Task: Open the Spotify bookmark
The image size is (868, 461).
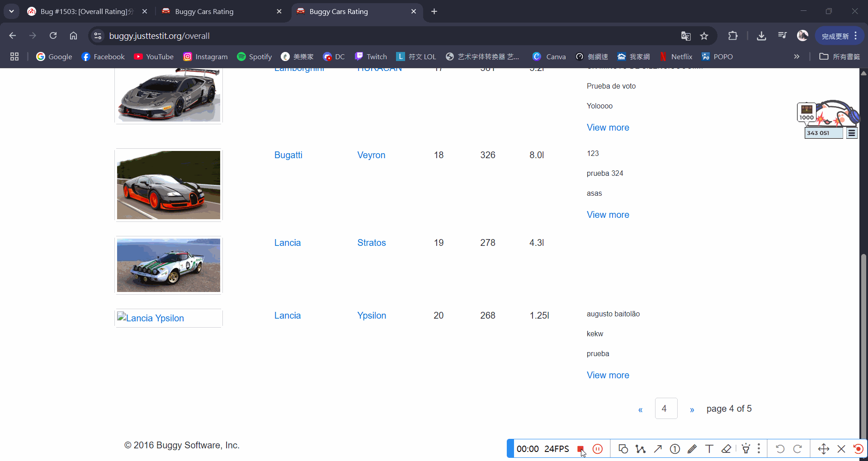Action: [x=255, y=56]
